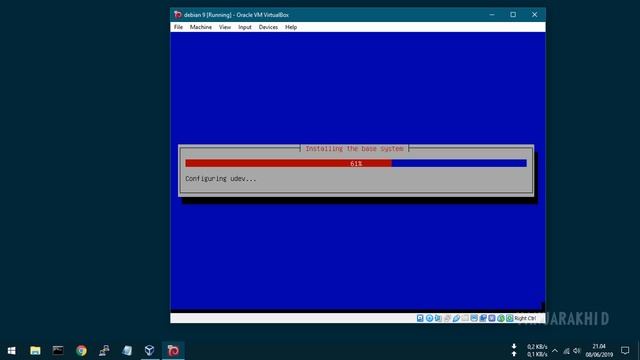
Task: Click the network adapter status icon
Action: [447, 318]
